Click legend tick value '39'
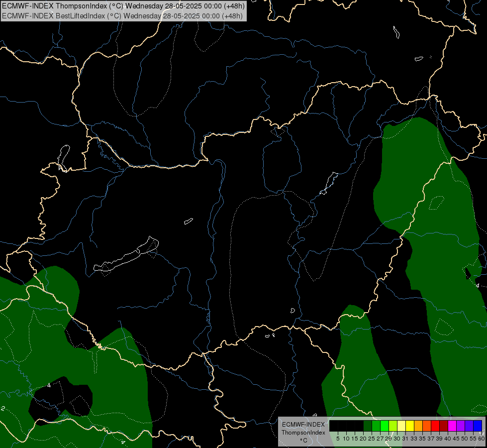The width and height of the screenshot is (487, 448). [439, 439]
